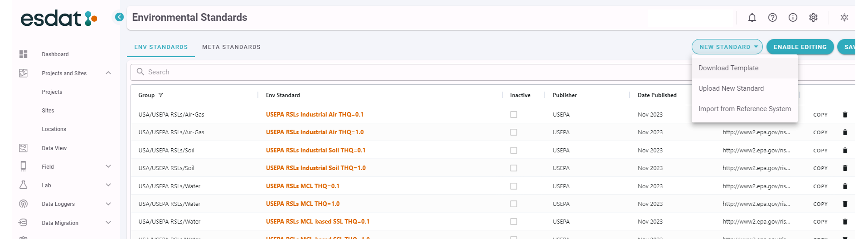868x239 pixels.
Task: Open the notifications bell
Action: point(752,18)
